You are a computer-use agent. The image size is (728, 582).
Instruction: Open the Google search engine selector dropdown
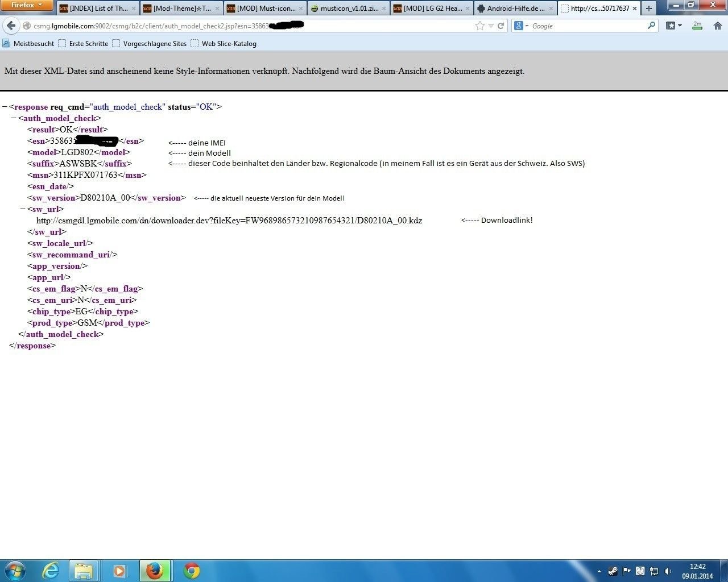(x=522, y=26)
